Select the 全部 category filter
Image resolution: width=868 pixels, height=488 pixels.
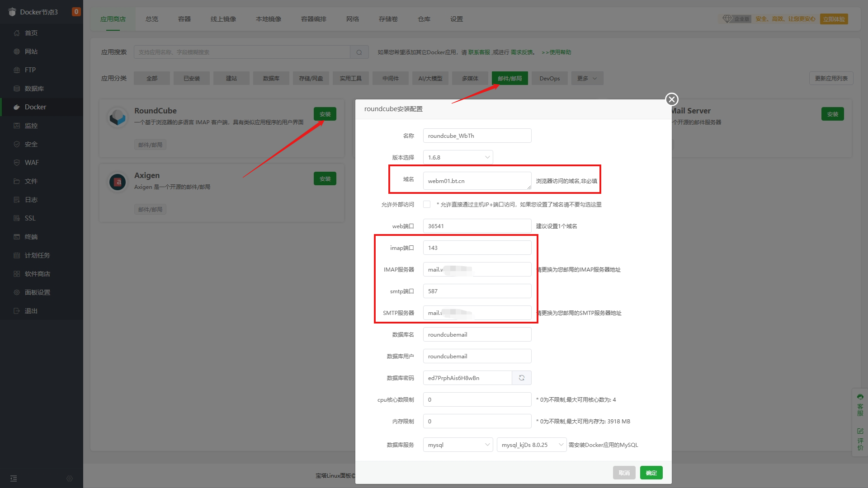[x=152, y=78]
